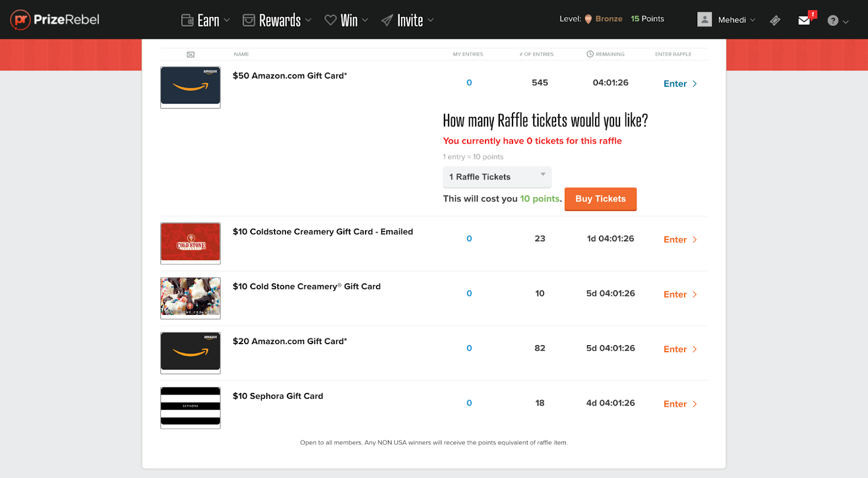Click the Coldstone Creamery emailed card thumbnail

tap(190, 243)
